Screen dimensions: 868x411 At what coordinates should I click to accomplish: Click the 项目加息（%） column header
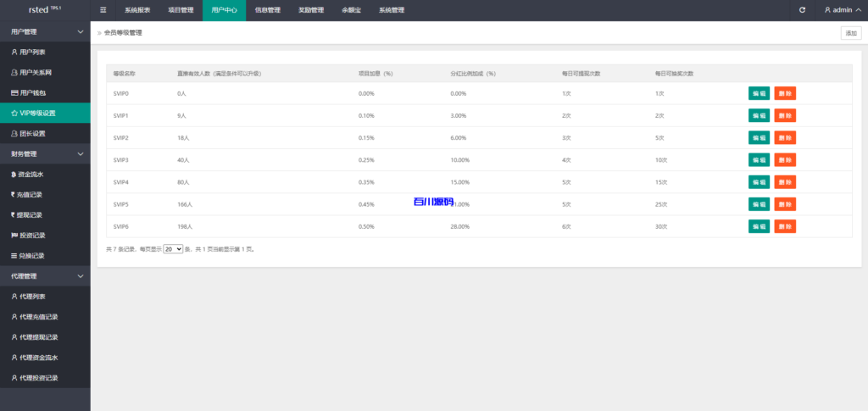point(376,73)
